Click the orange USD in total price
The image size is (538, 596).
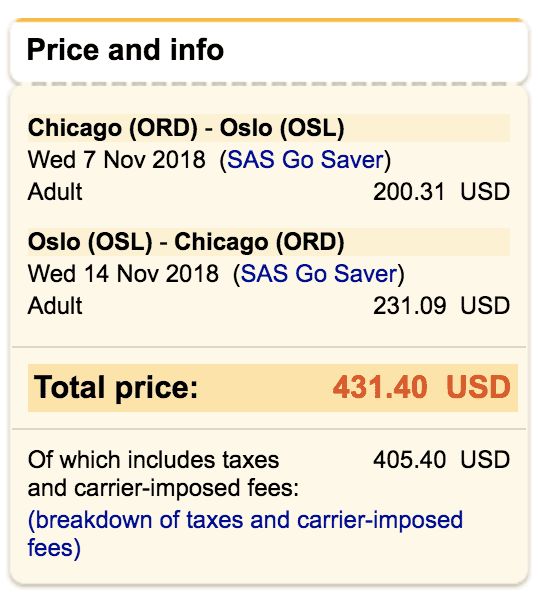coord(478,387)
